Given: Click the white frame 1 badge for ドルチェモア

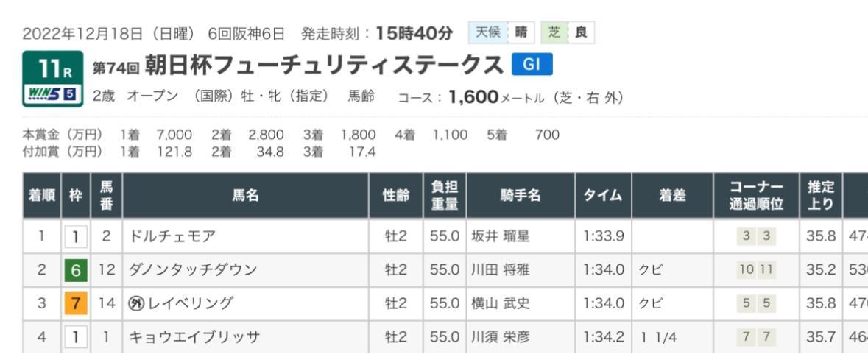Looking at the screenshot, I should click(75, 237).
